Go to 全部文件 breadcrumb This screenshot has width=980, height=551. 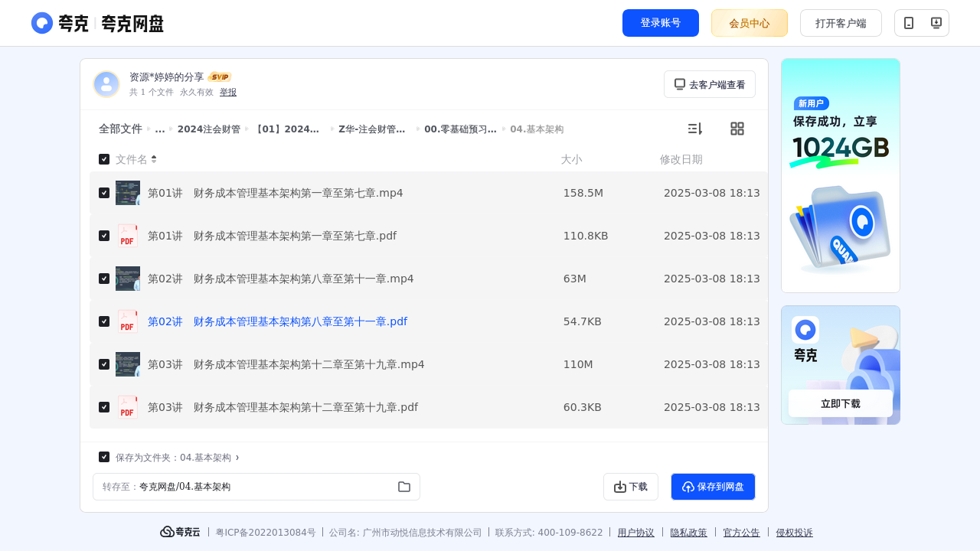tap(120, 129)
